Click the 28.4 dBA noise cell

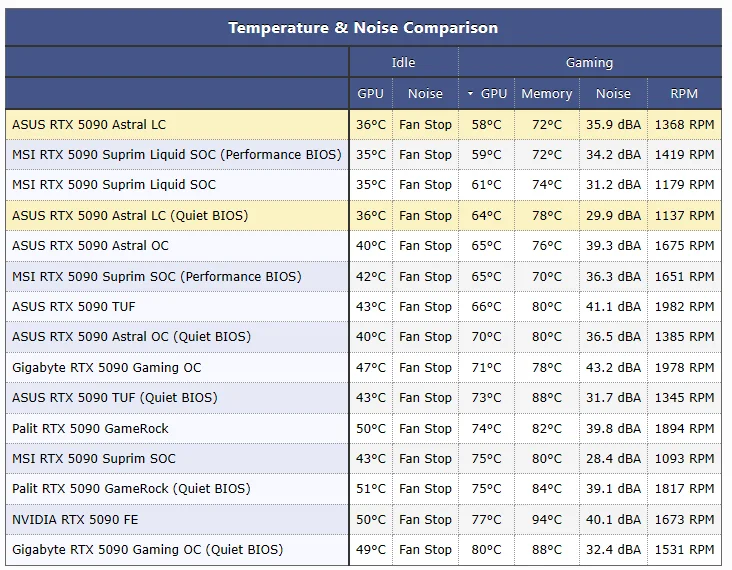coord(613,459)
